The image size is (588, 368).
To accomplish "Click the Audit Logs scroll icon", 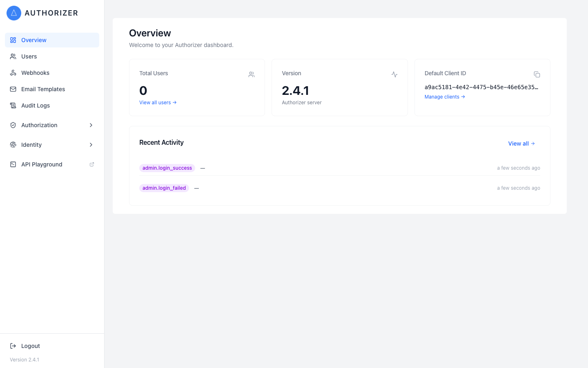I will (x=13, y=105).
